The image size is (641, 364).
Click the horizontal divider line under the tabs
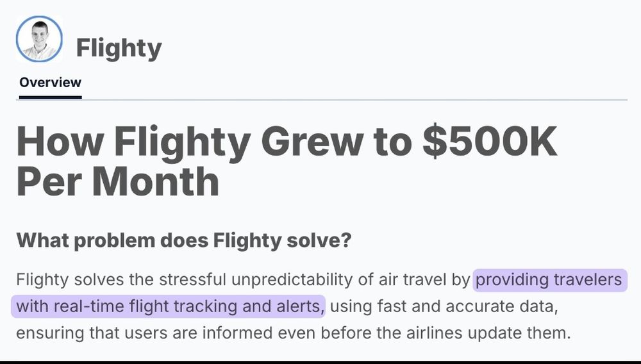point(322,100)
